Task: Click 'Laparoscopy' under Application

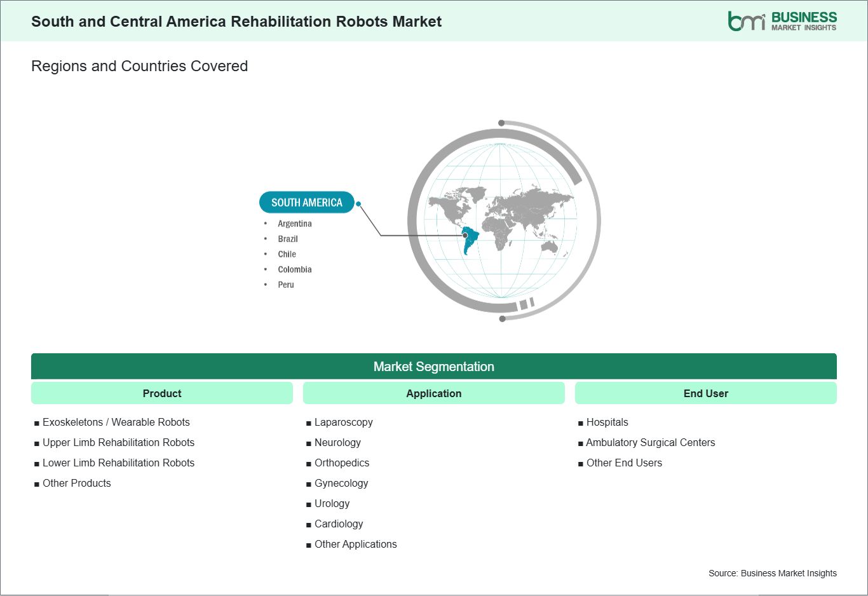Action: point(344,423)
